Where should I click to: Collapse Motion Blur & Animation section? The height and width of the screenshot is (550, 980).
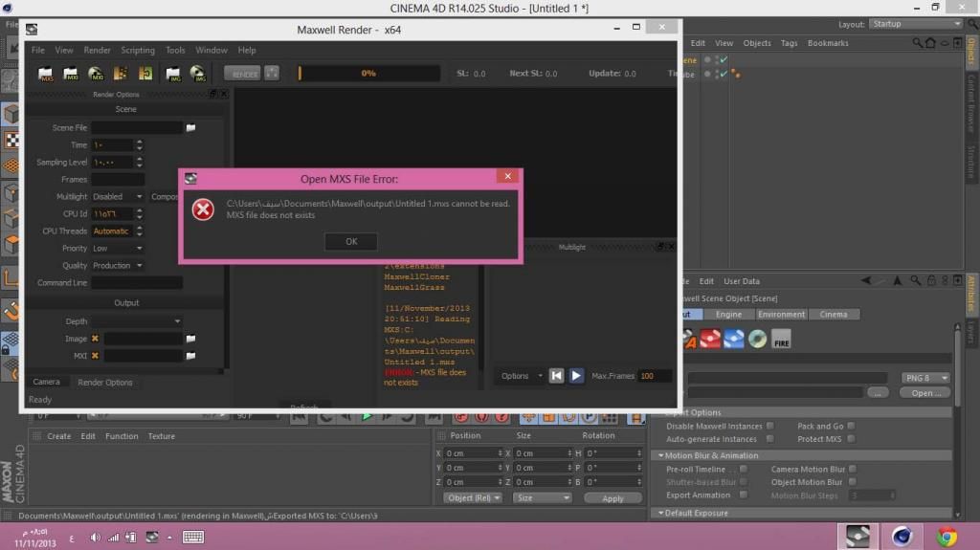(x=661, y=455)
